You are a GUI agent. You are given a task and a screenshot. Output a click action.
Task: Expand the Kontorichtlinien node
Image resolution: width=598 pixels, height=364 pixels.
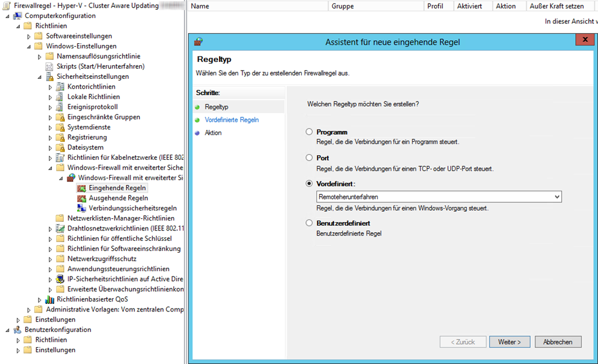[50, 87]
